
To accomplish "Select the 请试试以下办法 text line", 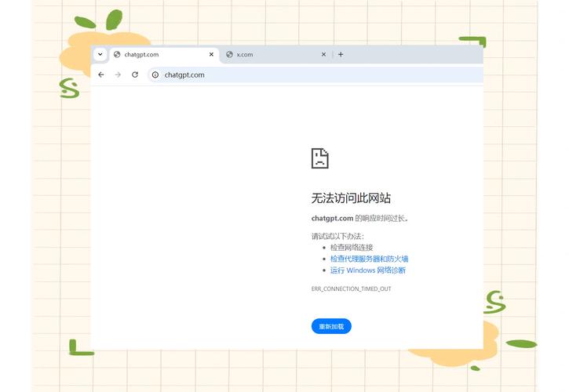I will pos(337,237).
